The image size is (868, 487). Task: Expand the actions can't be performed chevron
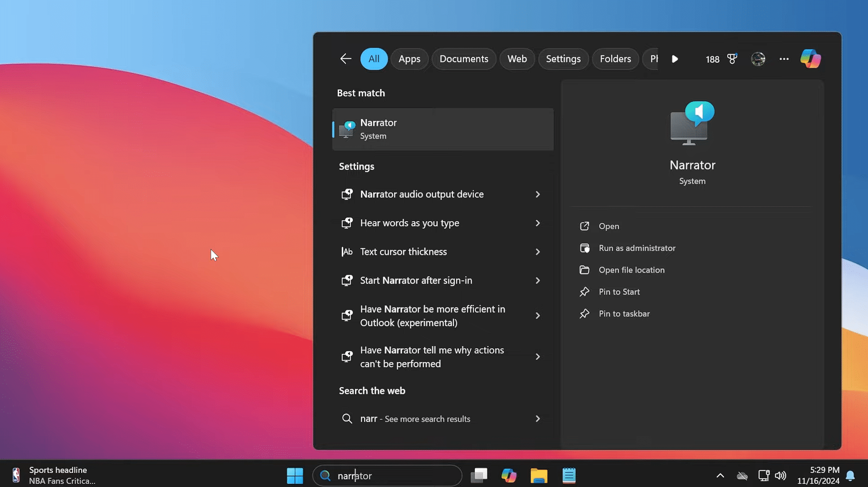[x=538, y=357]
